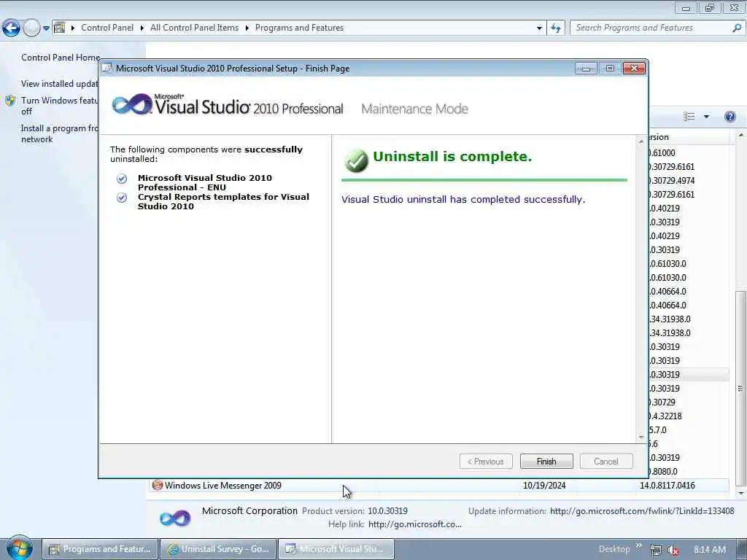
Task: Minimize the Visual Studio setup dialog
Action: [x=586, y=69]
